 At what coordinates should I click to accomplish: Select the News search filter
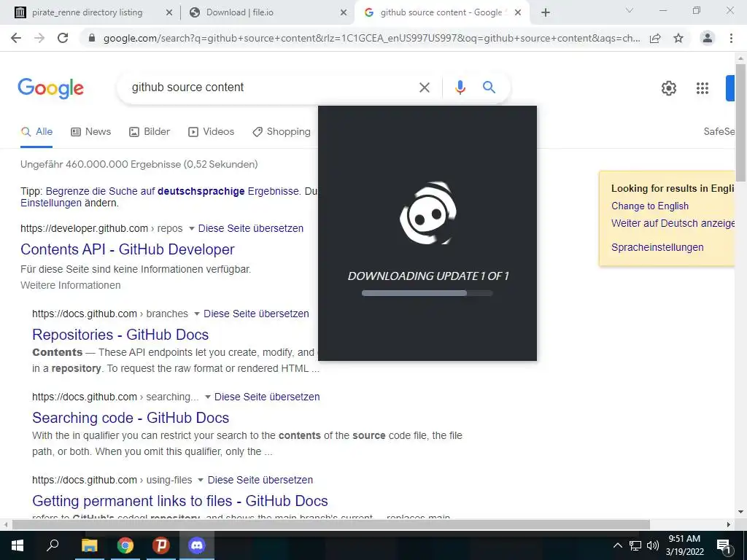91,132
